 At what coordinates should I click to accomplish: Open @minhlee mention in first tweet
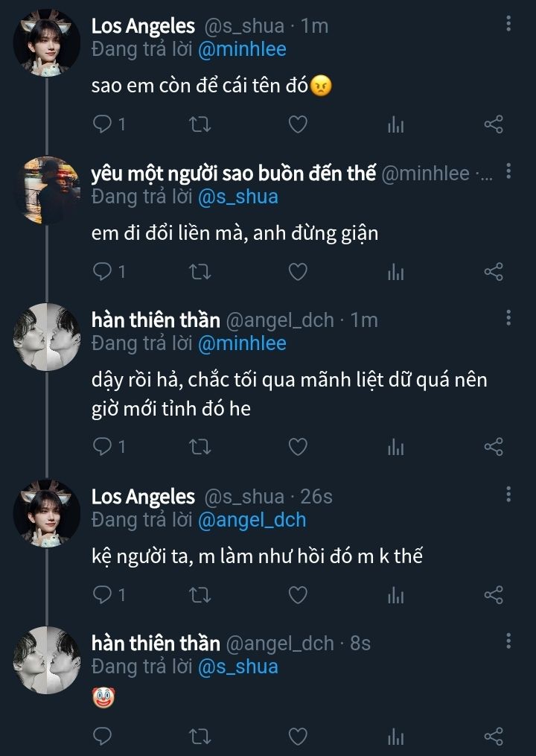pyautogui.click(x=242, y=49)
